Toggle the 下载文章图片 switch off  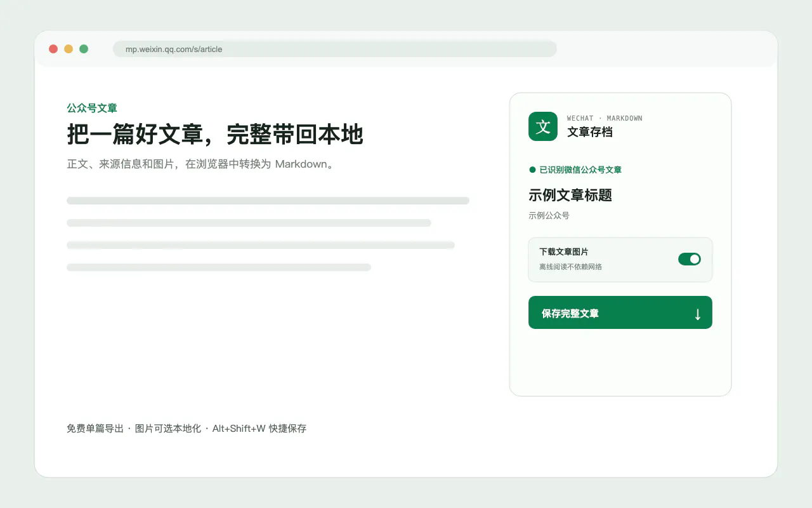coord(690,259)
